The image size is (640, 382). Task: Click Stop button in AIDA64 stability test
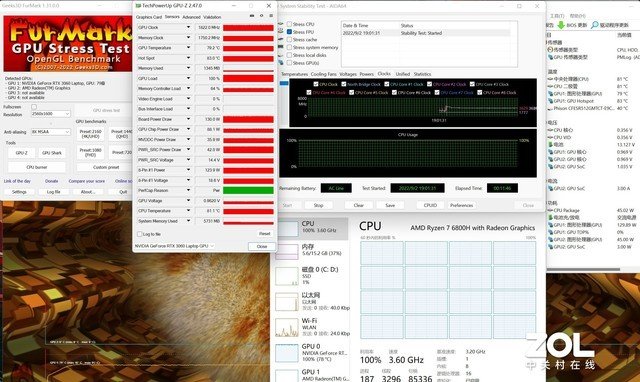click(318, 205)
